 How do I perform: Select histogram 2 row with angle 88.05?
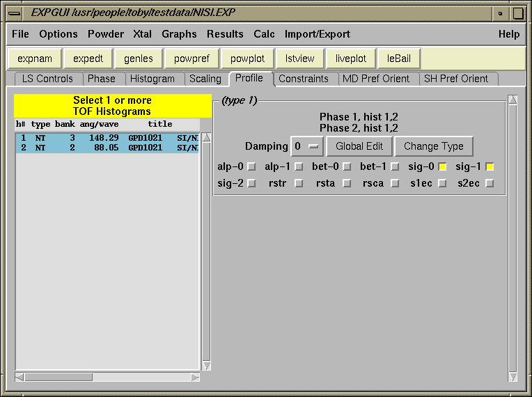click(x=107, y=148)
